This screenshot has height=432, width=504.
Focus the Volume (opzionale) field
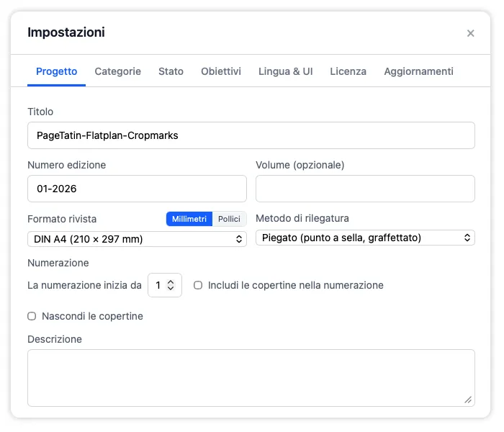[x=365, y=189]
